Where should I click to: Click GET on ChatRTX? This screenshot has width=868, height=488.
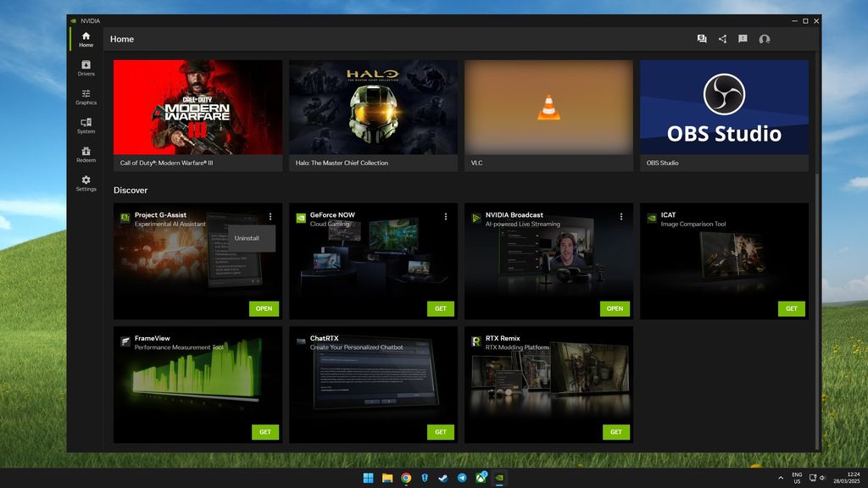pos(441,432)
